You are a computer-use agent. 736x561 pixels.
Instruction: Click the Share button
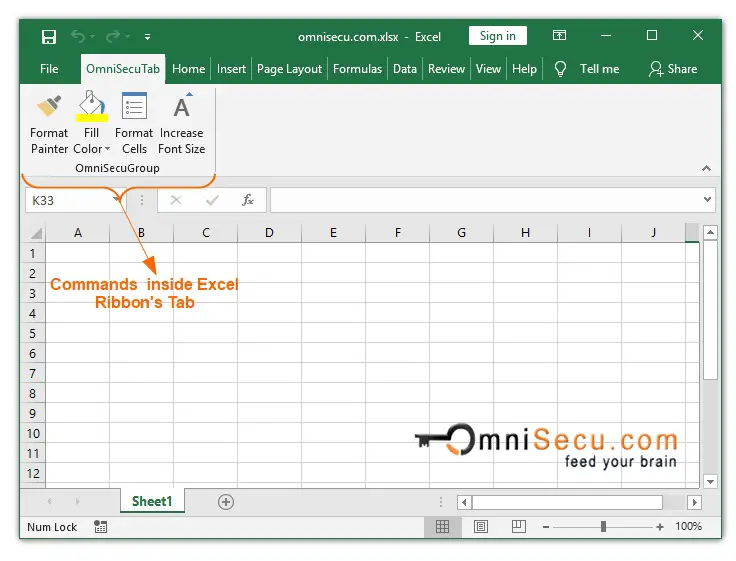click(673, 69)
